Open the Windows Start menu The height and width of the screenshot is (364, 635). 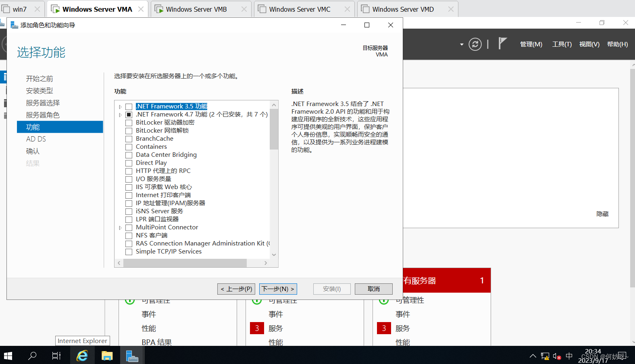(8, 356)
